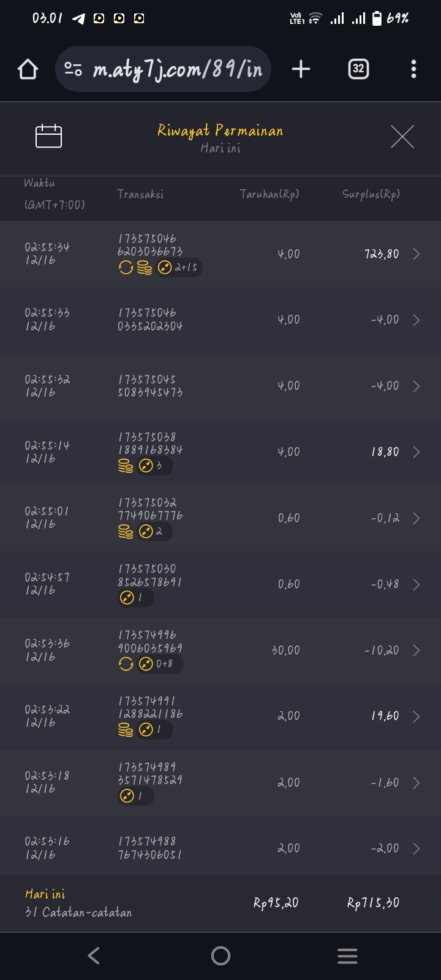
Task: Open the tab switcher showing 32 tabs
Action: click(358, 69)
